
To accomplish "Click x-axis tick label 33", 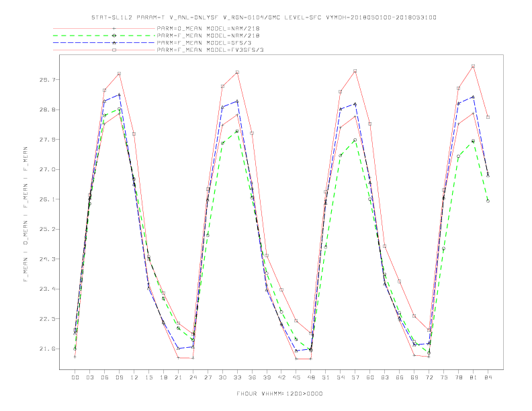I will click(x=237, y=377).
